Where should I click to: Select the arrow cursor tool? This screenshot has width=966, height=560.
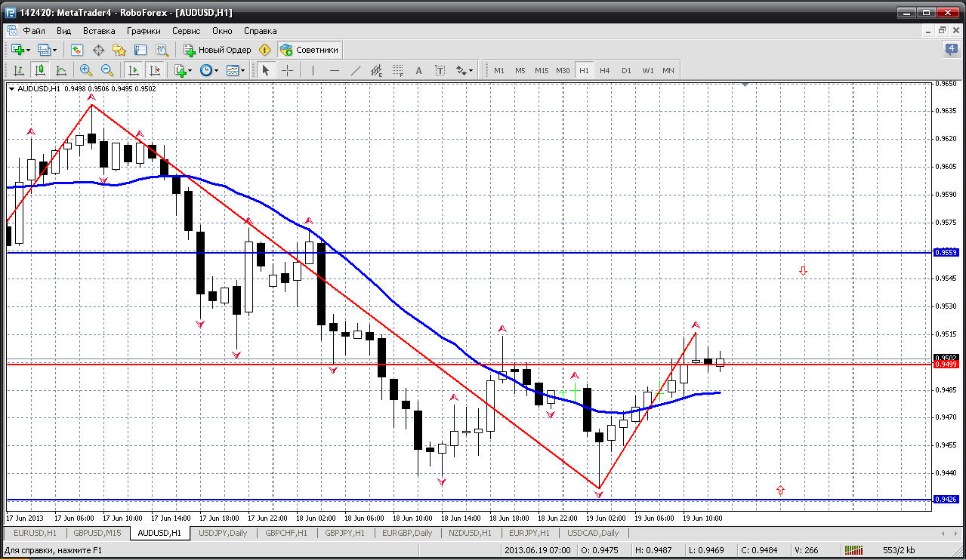[265, 70]
